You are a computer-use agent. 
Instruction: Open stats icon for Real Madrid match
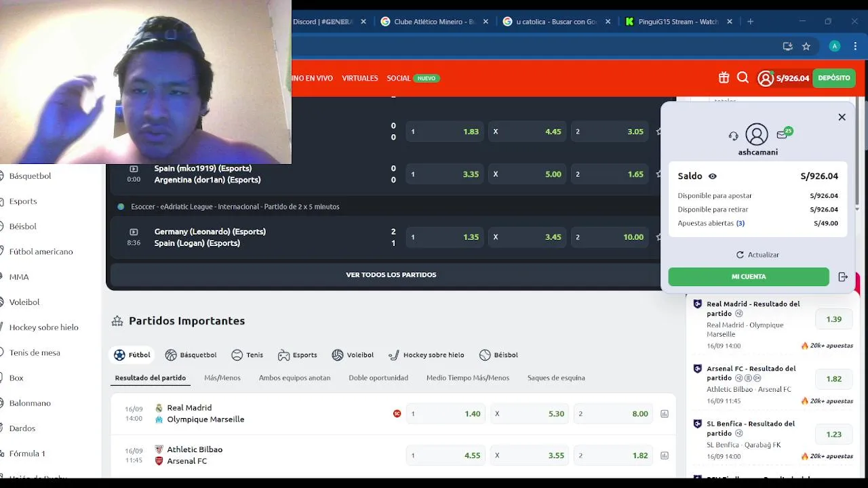pyautogui.click(x=665, y=413)
